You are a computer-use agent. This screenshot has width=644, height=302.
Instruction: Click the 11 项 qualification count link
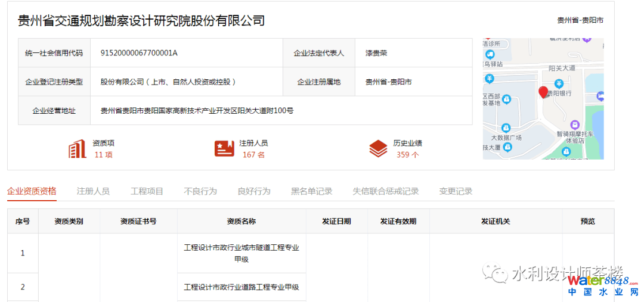point(103,155)
